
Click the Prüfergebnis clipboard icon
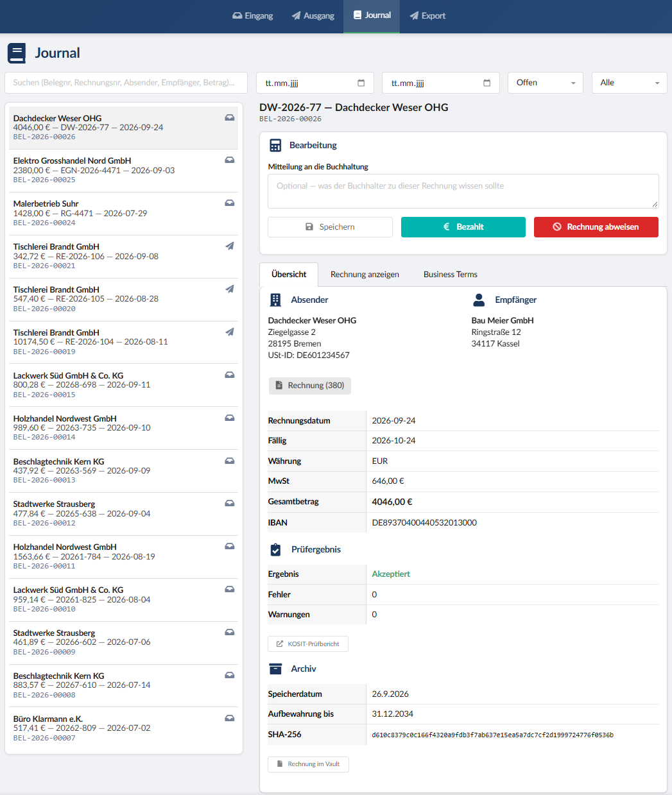pos(275,550)
